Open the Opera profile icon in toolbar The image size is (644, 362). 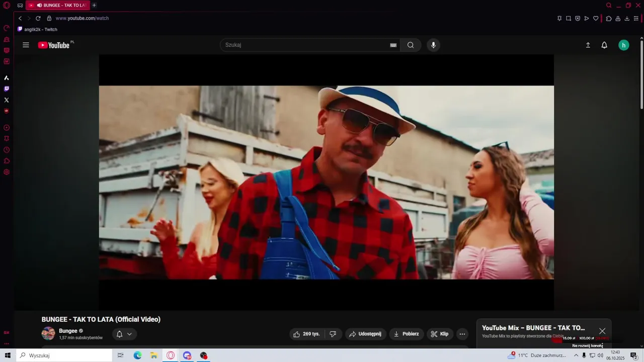pos(618,19)
